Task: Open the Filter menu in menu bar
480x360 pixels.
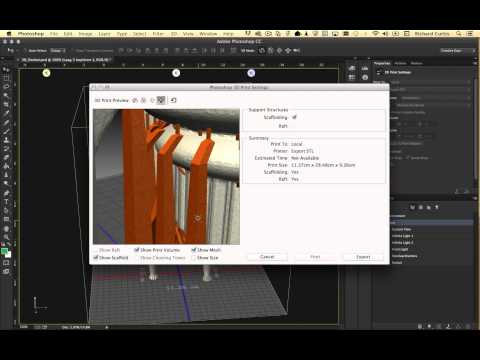Action: [x=158, y=34]
